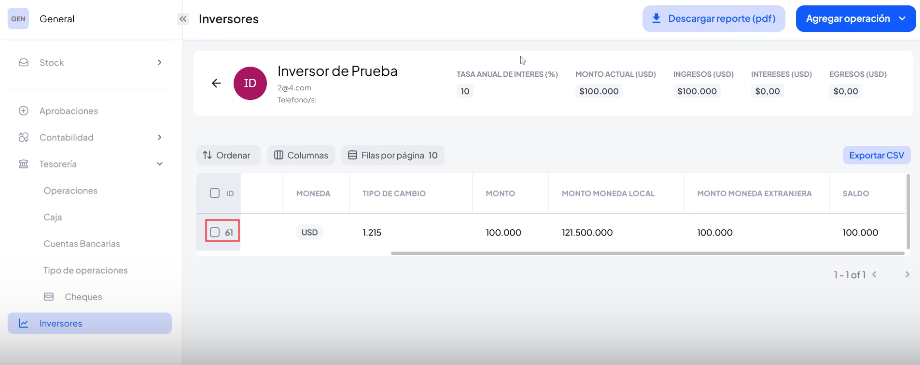The width and height of the screenshot is (920, 365).
Task: Click the sort arrows icon beside Ordenar
Action: [207, 156]
